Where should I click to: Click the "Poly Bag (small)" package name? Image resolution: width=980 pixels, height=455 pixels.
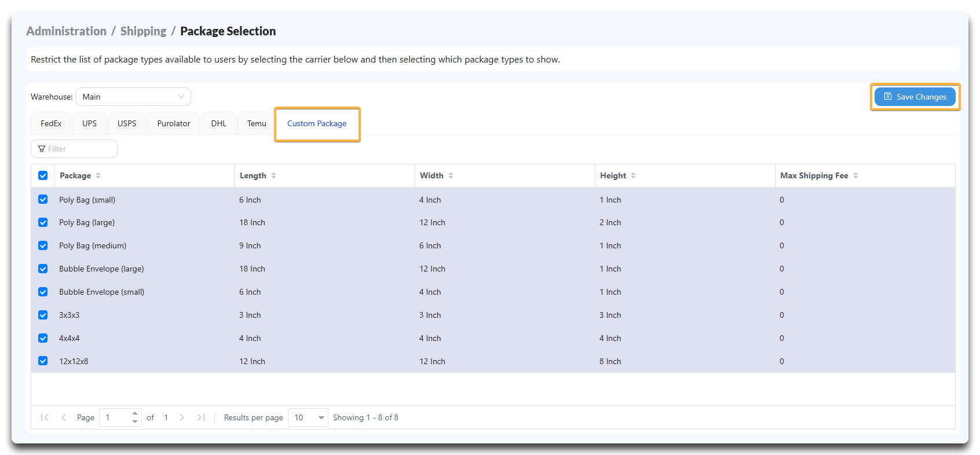pyautogui.click(x=87, y=200)
